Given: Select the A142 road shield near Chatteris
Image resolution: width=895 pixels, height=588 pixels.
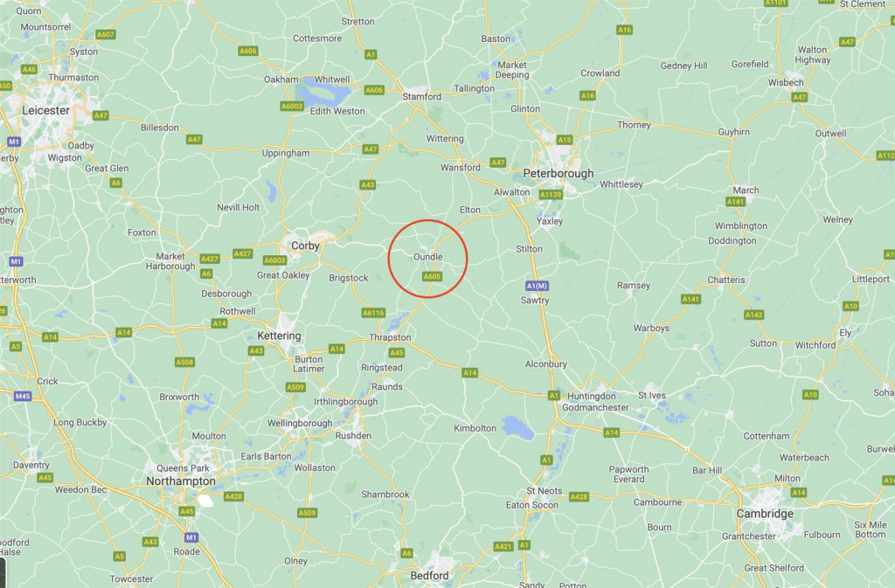Looking at the screenshot, I should pyautogui.click(x=754, y=315).
